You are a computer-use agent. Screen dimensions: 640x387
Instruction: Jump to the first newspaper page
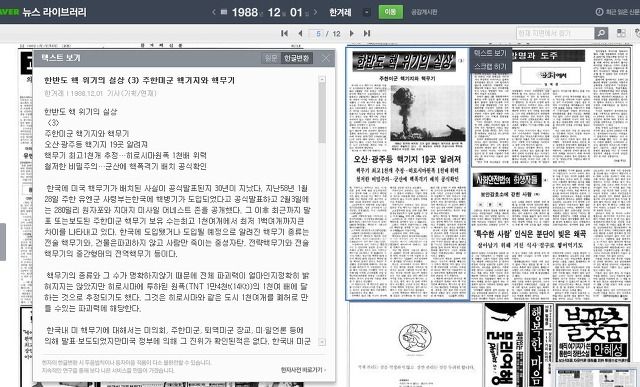pyautogui.click(x=285, y=33)
